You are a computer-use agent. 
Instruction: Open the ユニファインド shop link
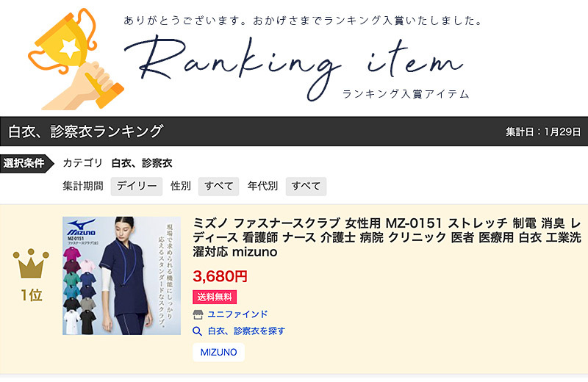pyautogui.click(x=237, y=314)
